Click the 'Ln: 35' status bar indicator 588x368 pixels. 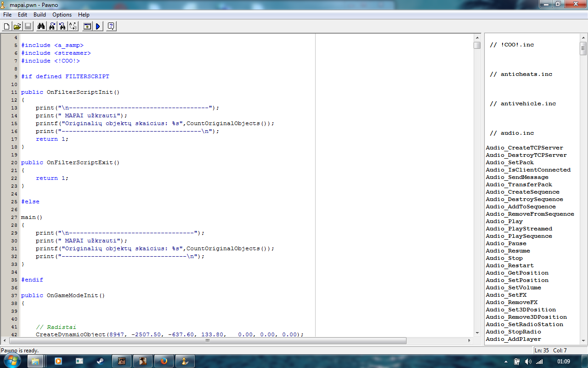pos(542,351)
